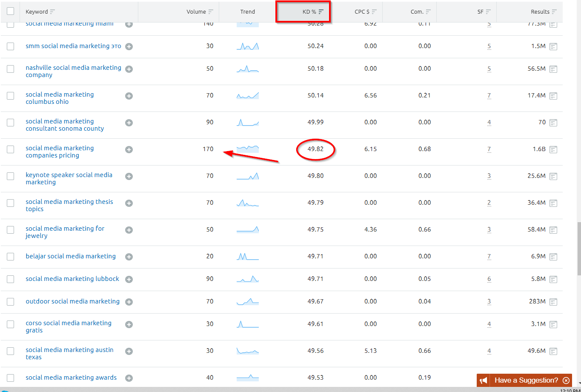The height and width of the screenshot is (392, 581).
Task: Click the results count 3.1M
Action: (x=538, y=324)
